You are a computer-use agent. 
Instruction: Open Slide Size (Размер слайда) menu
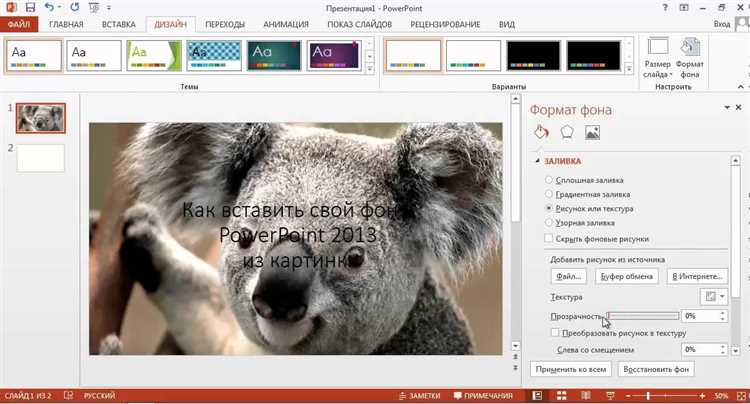[x=658, y=57]
